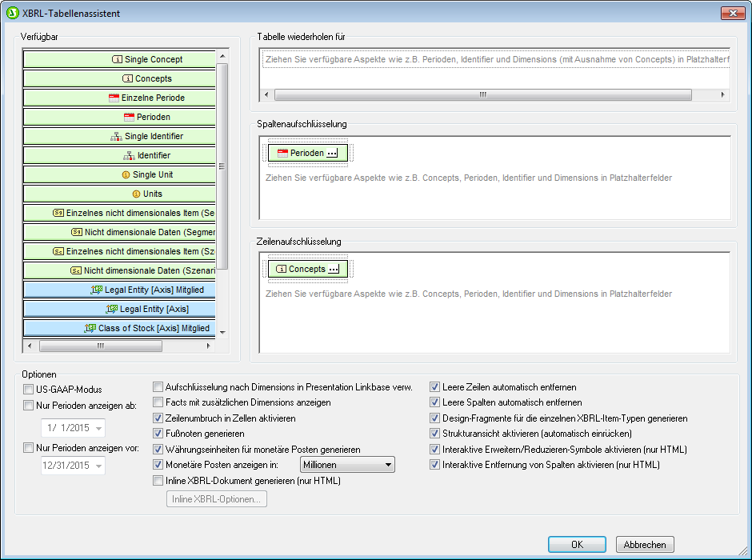Confirm the dialog with OK
752x560 pixels.
[x=577, y=545]
